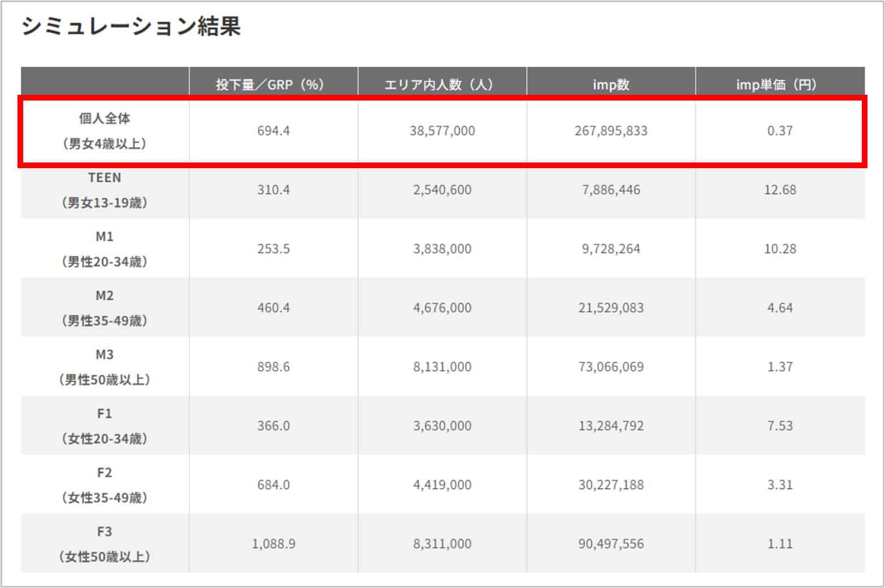This screenshot has height=588, width=885.
Task: Click the 投下量／GRP（%） column header
Action: click(x=273, y=85)
